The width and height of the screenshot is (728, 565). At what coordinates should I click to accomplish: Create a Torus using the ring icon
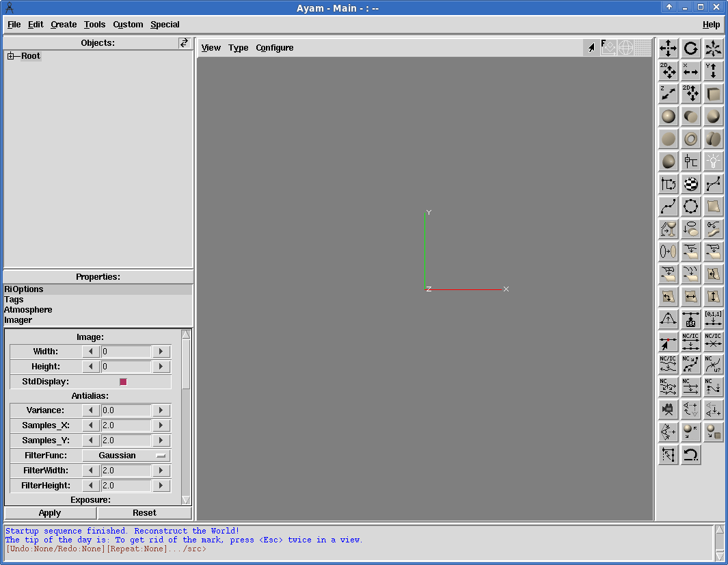(690, 139)
